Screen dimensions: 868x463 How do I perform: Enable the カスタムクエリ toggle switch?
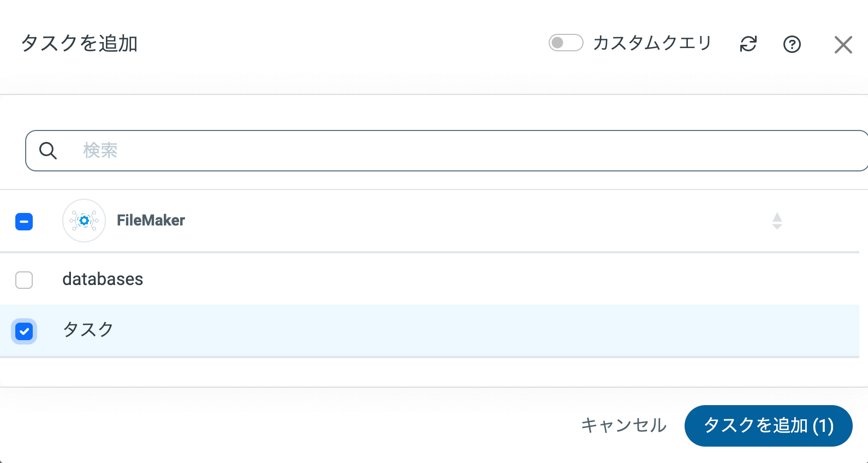coord(566,43)
